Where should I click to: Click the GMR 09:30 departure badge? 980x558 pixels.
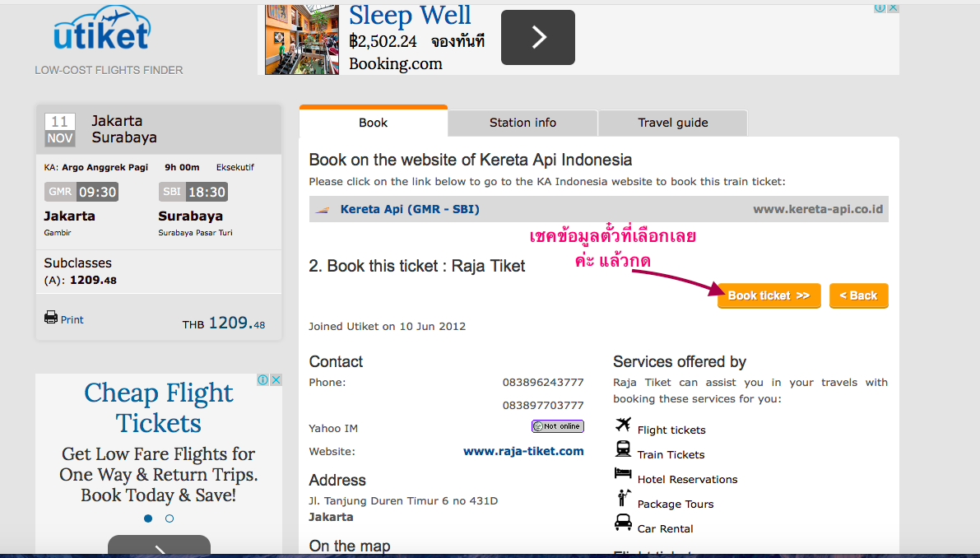(x=81, y=192)
